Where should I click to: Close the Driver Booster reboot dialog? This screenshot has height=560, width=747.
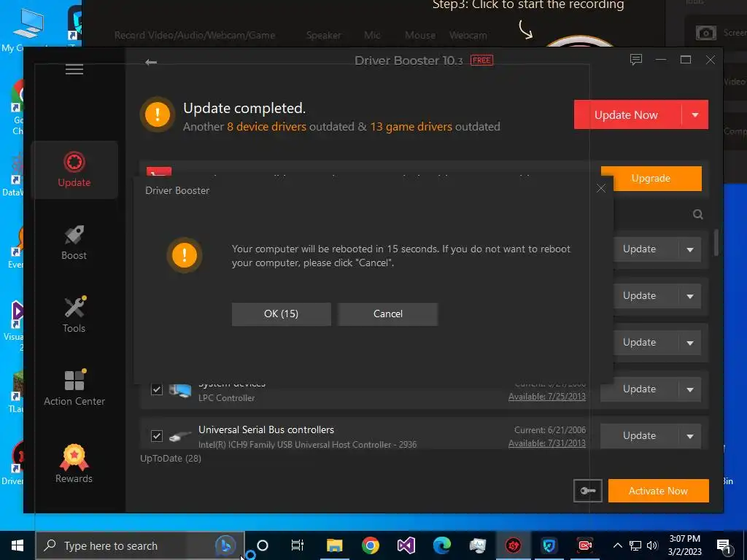[601, 189]
